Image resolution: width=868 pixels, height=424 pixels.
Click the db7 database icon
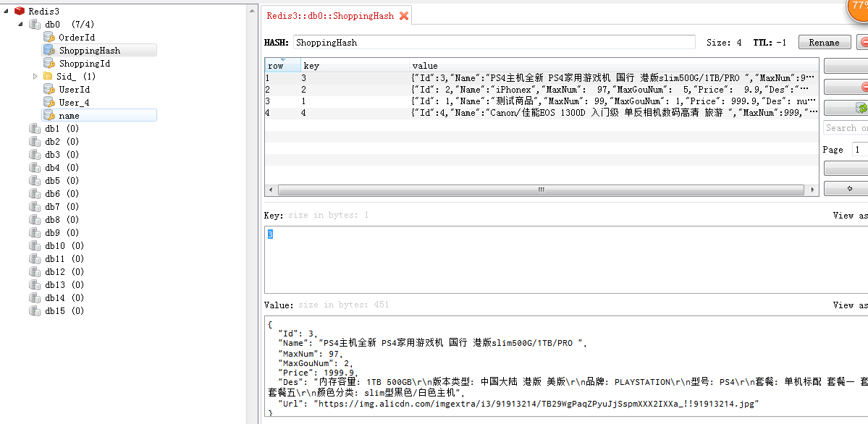tap(35, 206)
